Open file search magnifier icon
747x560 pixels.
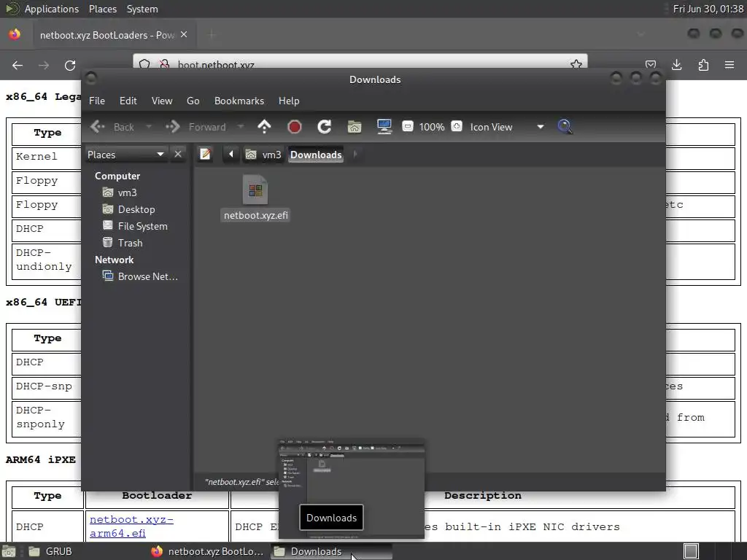pyautogui.click(x=565, y=127)
